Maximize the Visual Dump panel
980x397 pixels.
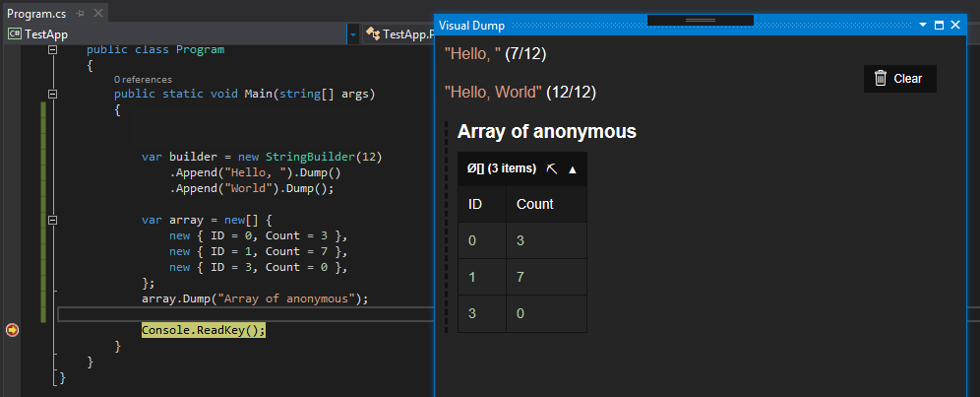tap(939, 25)
